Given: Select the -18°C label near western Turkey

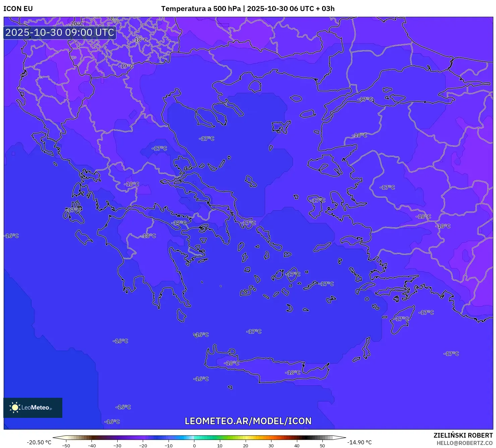Looking at the screenshot, I should pyautogui.click(x=423, y=217).
